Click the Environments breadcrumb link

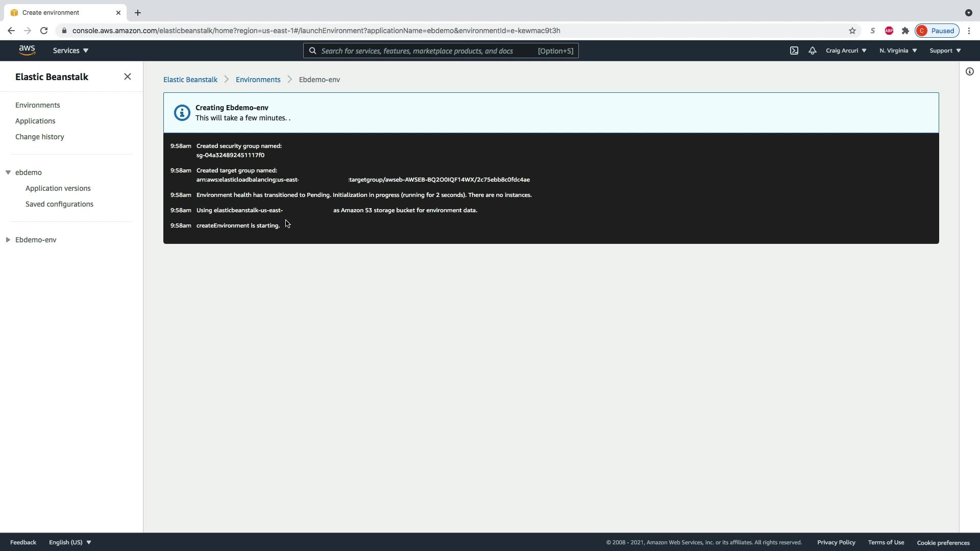[x=258, y=80]
